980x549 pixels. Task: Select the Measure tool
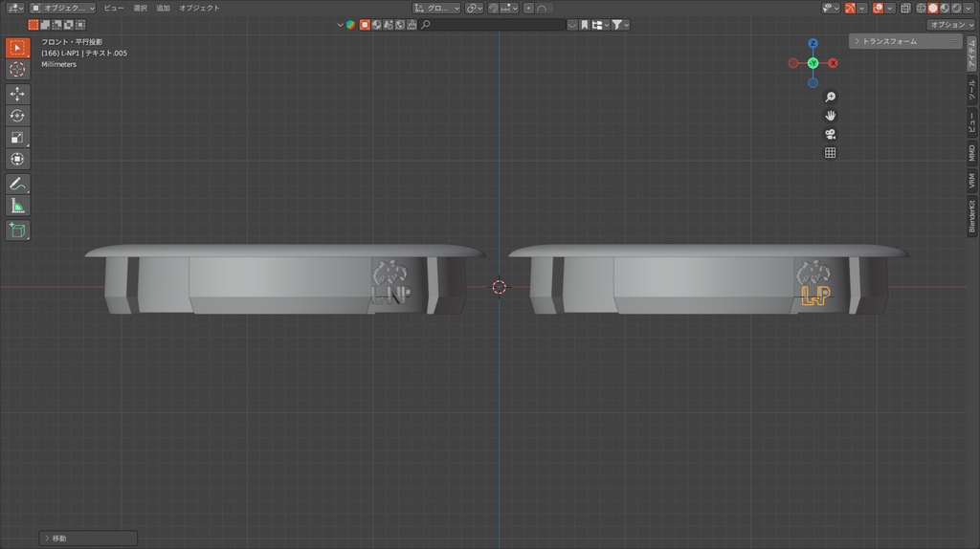pyautogui.click(x=17, y=206)
